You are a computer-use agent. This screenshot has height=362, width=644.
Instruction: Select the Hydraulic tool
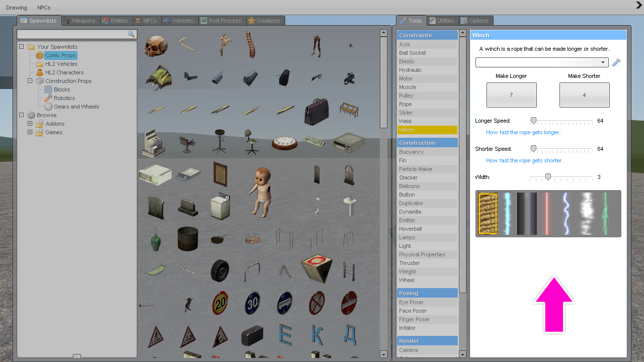(x=427, y=70)
